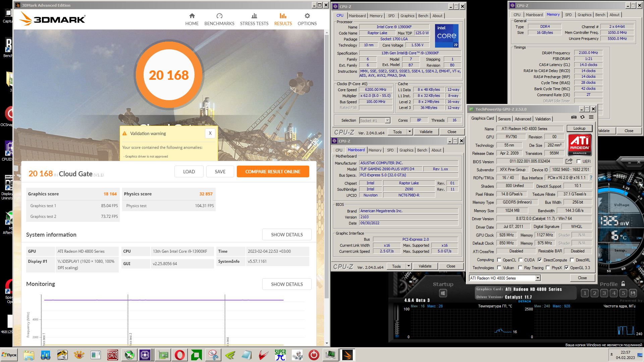Select Afterburner profile slot 5

[x=624, y=293]
